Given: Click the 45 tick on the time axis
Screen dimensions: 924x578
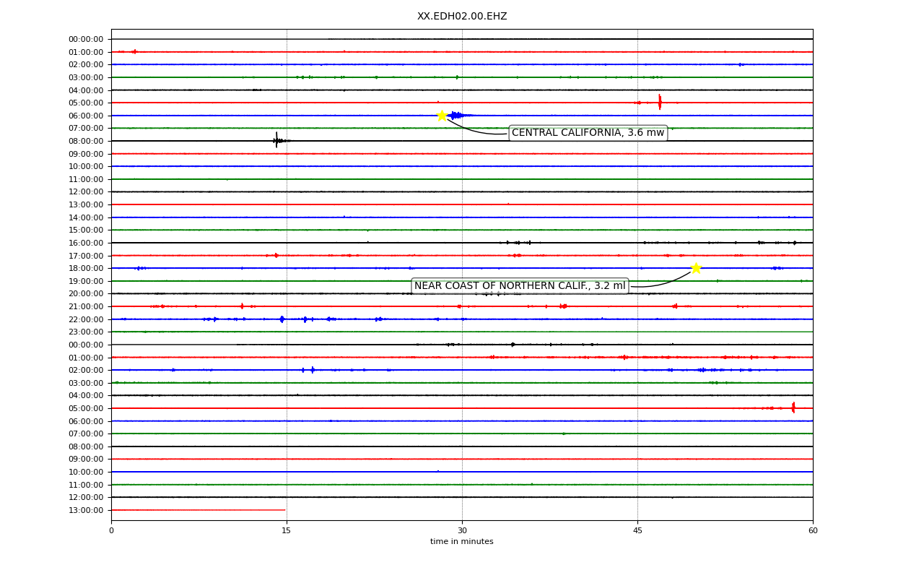Looking at the screenshot, I should 637,531.
